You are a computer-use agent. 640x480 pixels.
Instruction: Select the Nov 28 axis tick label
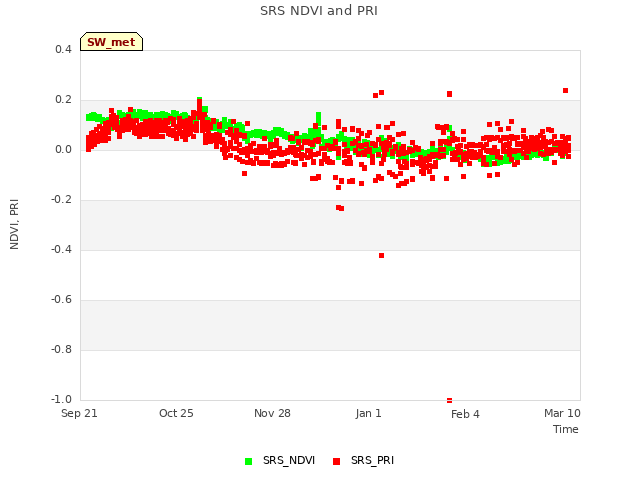tap(272, 413)
